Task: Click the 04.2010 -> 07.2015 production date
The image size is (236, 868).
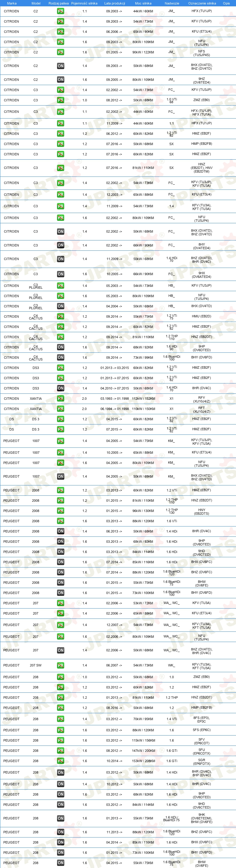Action: pos(115,388)
